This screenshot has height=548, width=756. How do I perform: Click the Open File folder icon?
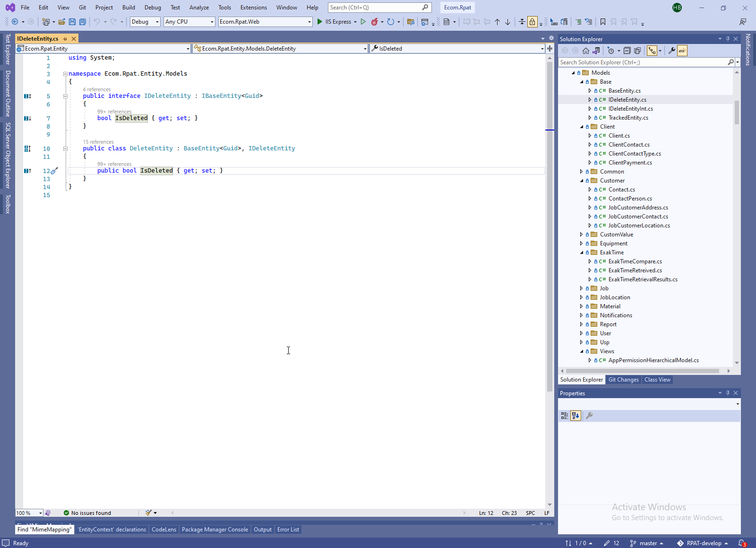[x=62, y=22]
